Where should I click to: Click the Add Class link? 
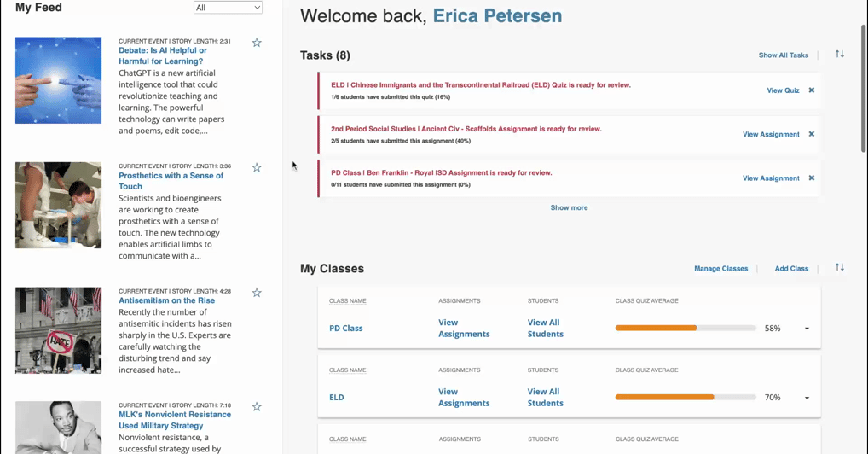(x=791, y=268)
